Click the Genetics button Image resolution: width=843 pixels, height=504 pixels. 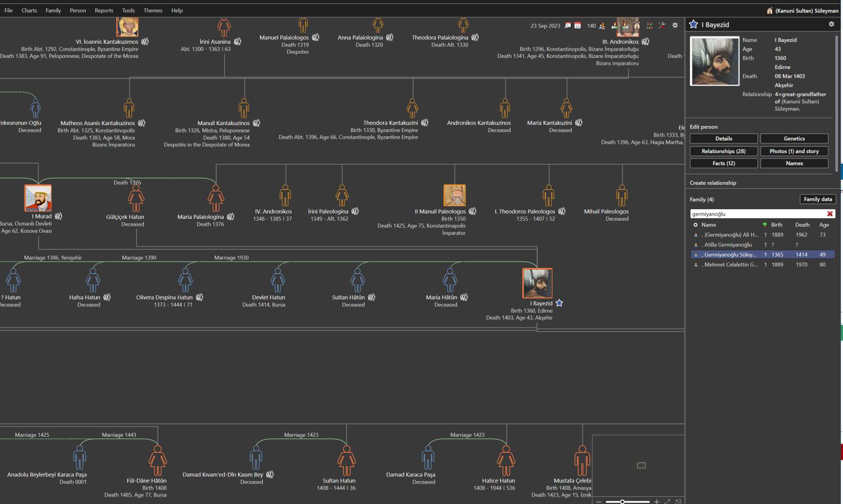click(794, 139)
